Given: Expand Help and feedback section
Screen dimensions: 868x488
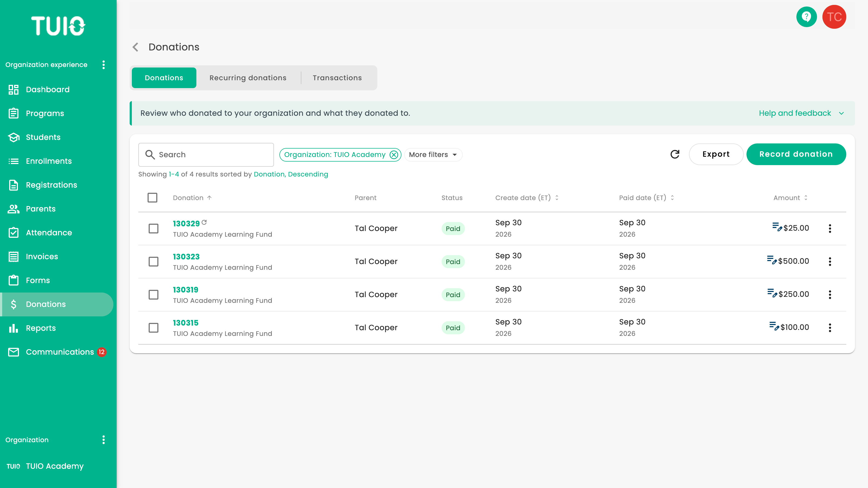Looking at the screenshot, I should click(x=801, y=113).
